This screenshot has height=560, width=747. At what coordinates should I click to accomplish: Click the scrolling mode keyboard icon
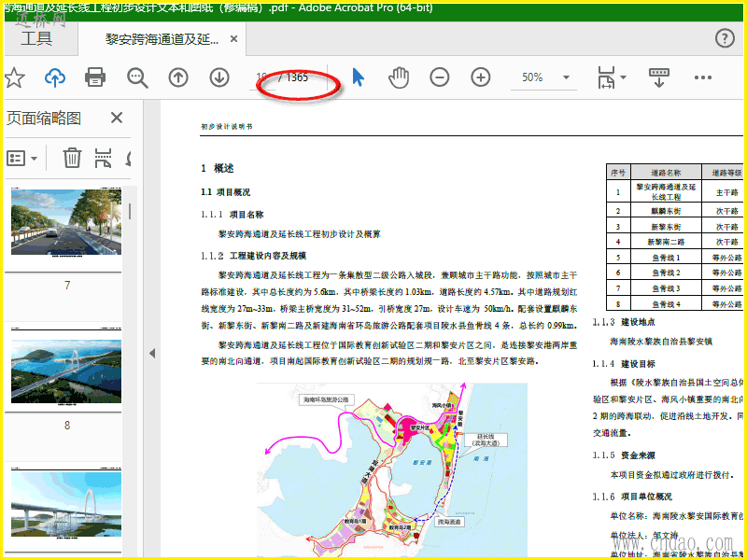[660, 77]
